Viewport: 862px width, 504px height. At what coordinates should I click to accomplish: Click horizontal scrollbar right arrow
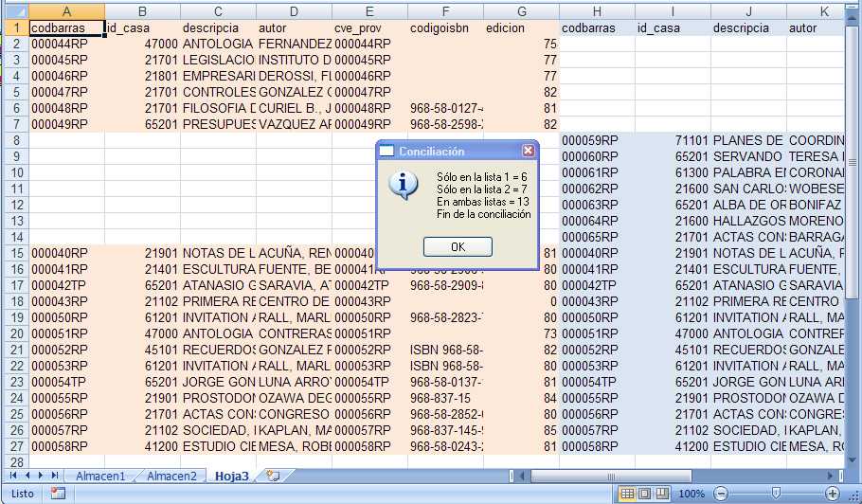point(831,476)
